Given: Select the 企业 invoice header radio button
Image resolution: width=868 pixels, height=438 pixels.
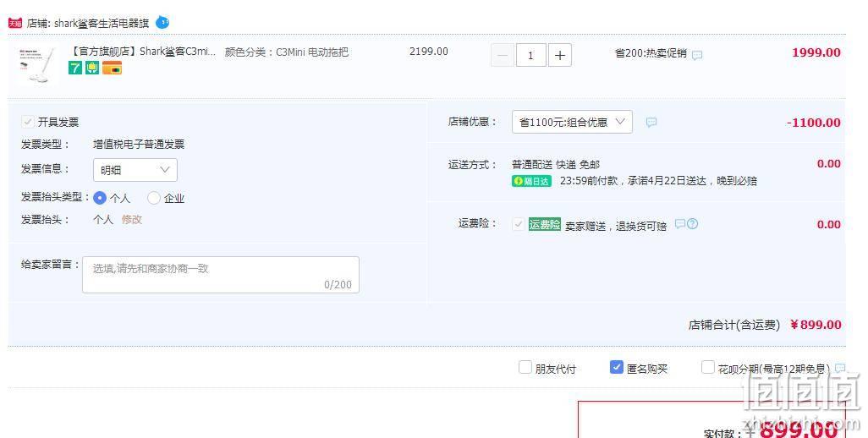Looking at the screenshot, I should tap(154, 197).
